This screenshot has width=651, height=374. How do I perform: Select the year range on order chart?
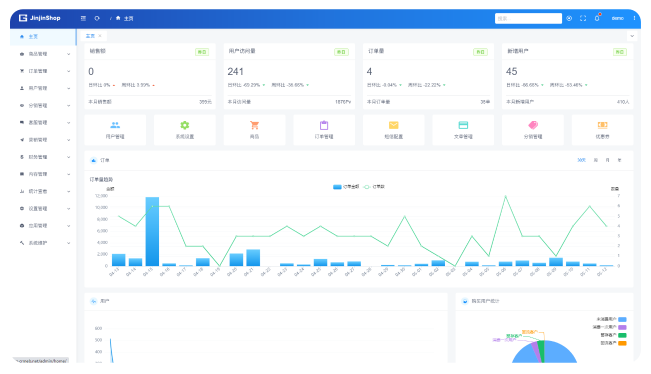[619, 160]
